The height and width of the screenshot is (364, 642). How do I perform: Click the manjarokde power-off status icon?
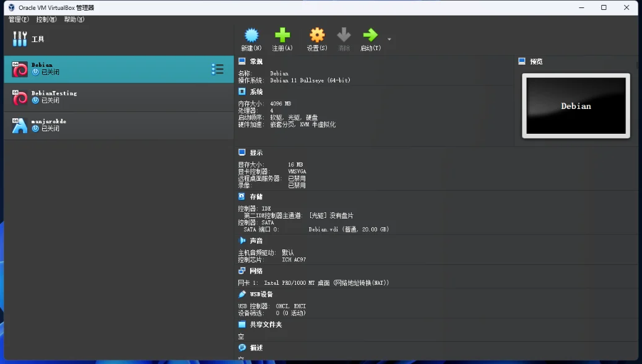(x=35, y=129)
